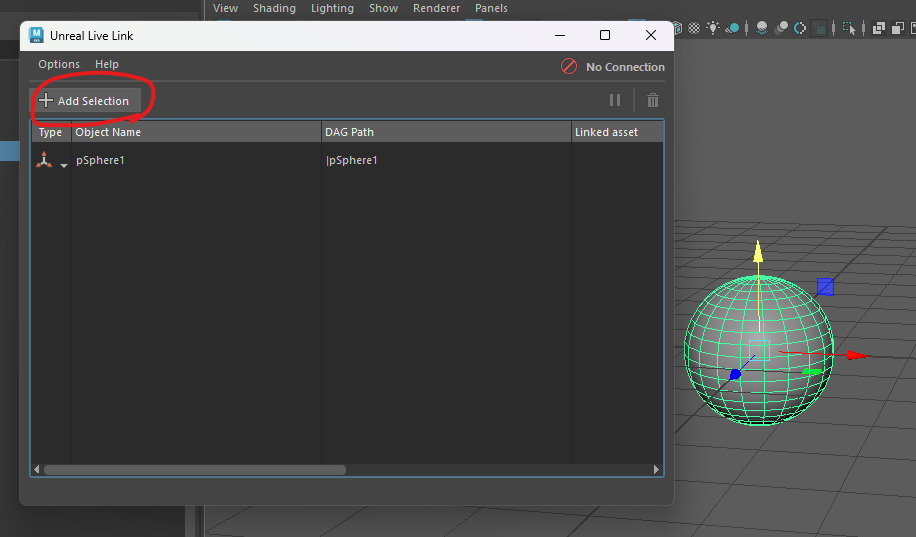The image size is (916, 537).
Task: Click the red X-axis move arrow
Action: pos(858,355)
